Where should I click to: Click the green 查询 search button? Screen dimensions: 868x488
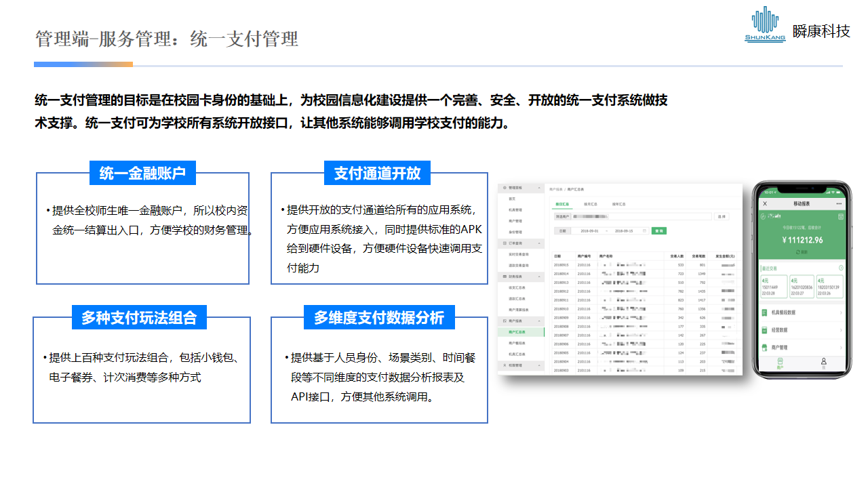660,230
